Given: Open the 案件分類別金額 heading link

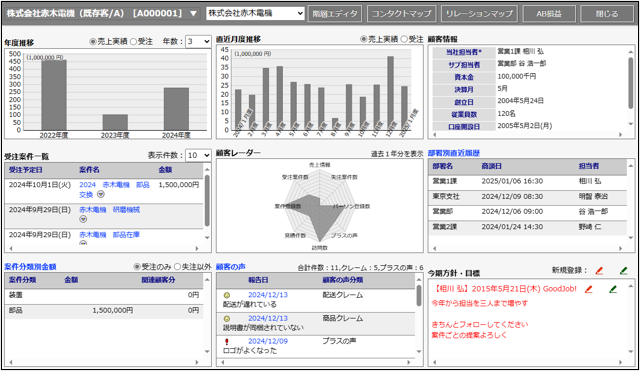Looking at the screenshot, I should click(x=30, y=267).
